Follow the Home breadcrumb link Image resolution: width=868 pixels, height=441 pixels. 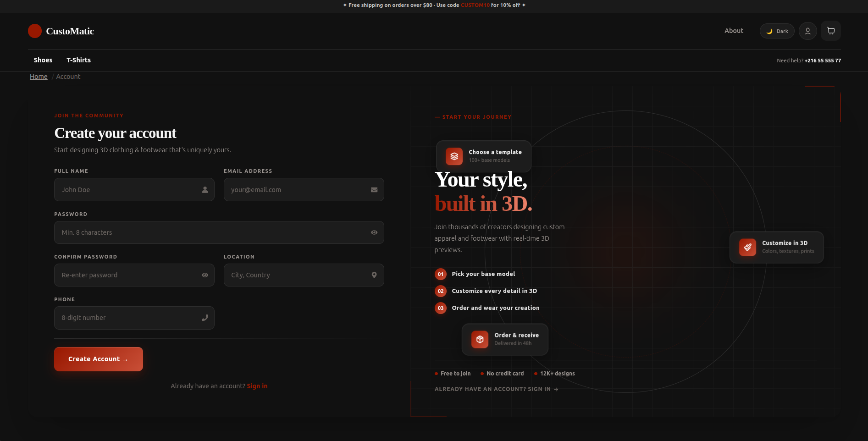click(39, 77)
